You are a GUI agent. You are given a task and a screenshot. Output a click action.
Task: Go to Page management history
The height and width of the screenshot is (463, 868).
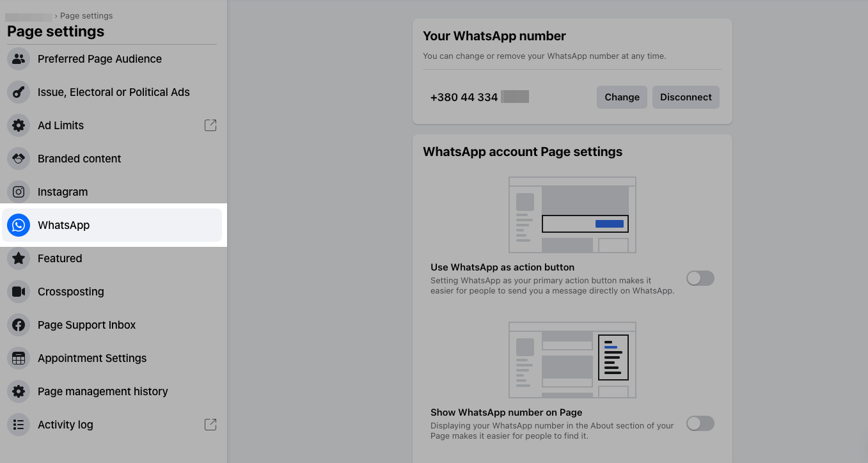tap(102, 391)
